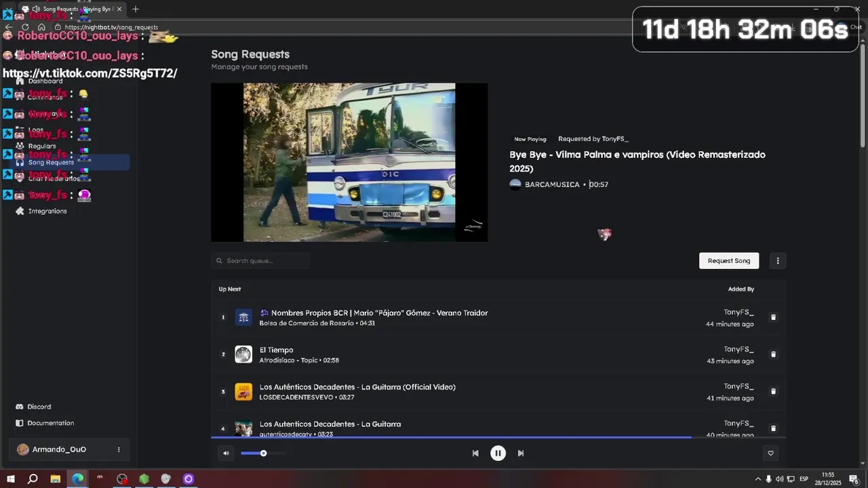Pause playback with the center pause button
The width and height of the screenshot is (868, 488).
point(498,453)
